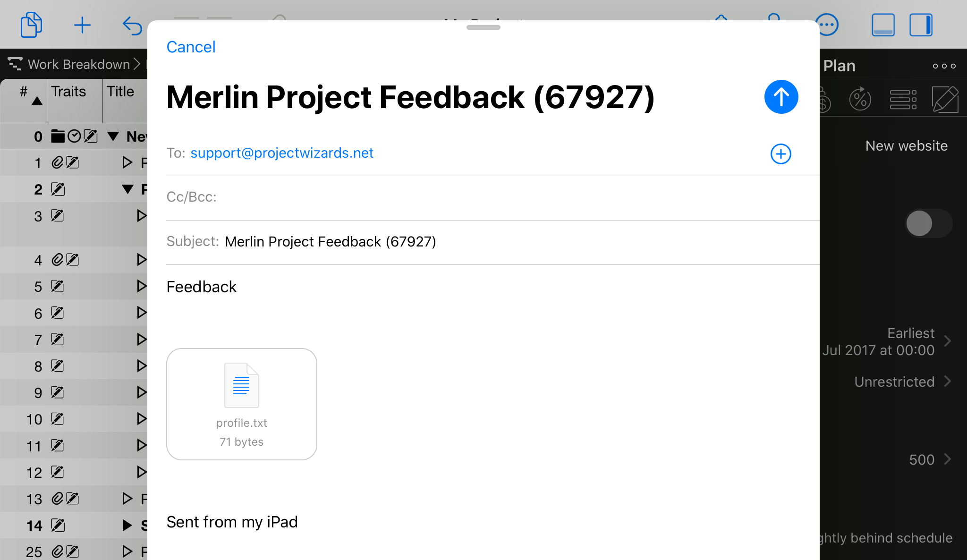Click the paperclip icon in row 4

[58, 259]
